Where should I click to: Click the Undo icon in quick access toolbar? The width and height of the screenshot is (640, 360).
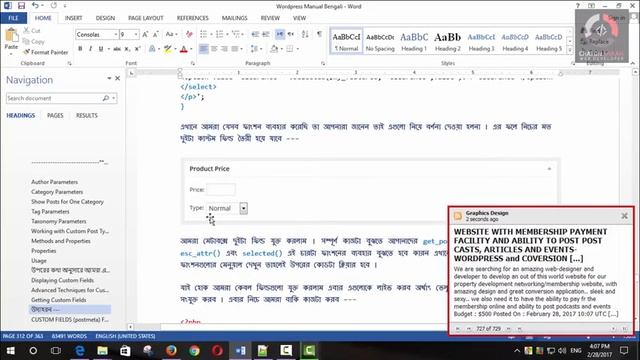[x=35, y=6]
